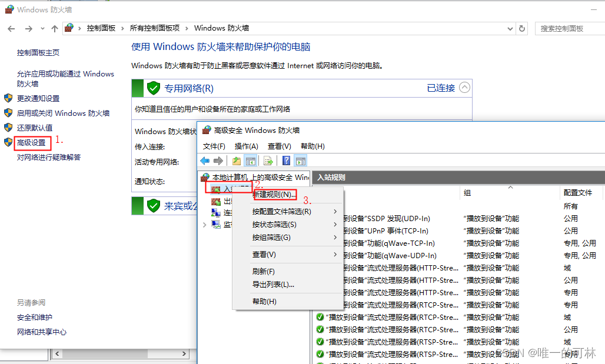605x364 pixels.
Task: Open 网络和共享中心 link
Action: (42, 332)
